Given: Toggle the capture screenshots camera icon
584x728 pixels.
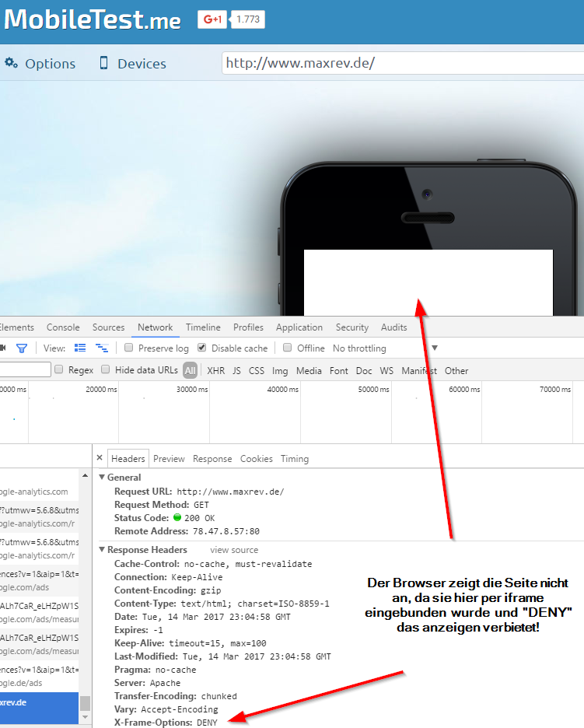Looking at the screenshot, I should click(3, 348).
